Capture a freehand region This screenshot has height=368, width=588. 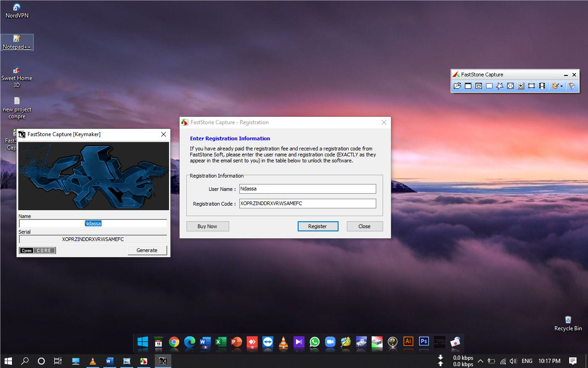click(500, 86)
